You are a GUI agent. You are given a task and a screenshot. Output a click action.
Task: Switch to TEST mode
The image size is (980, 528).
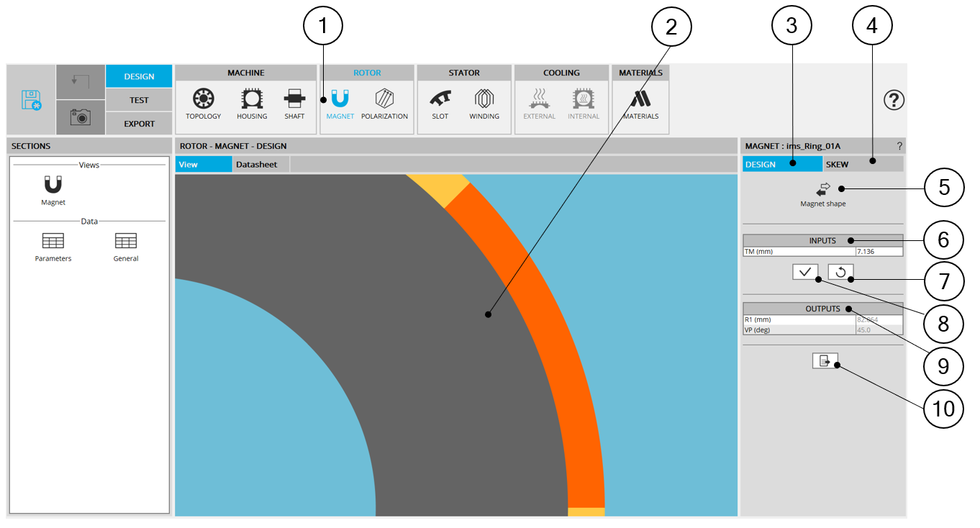coord(139,100)
